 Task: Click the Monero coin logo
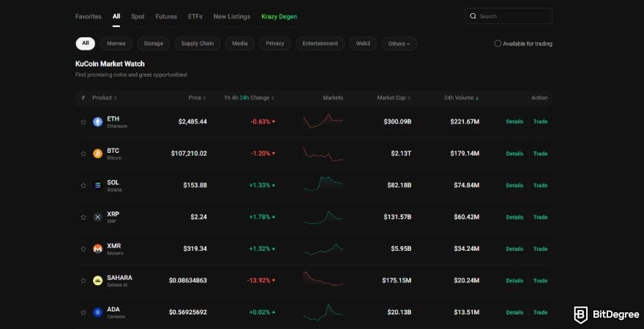(x=98, y=249)
